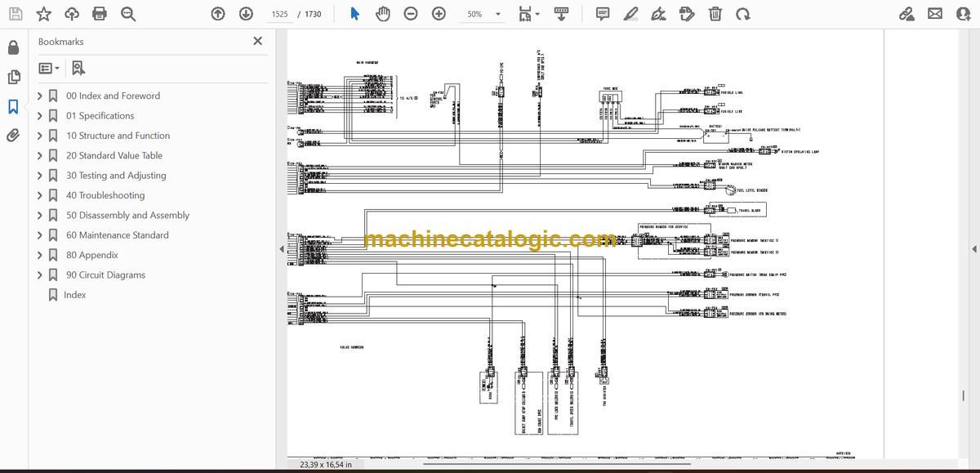The width and height of the screenshot is (980, 473).
Task: Delete with the trash icon
Action: pos(715,14)
